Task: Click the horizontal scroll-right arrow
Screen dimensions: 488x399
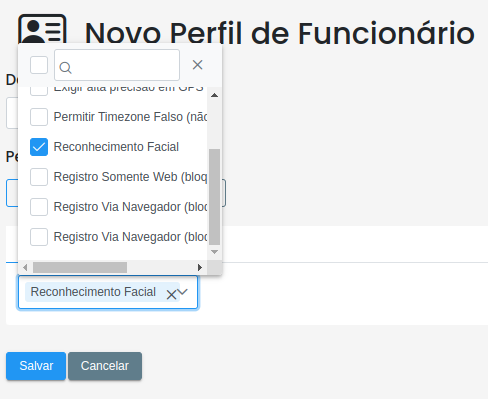Action: [200, 267]
